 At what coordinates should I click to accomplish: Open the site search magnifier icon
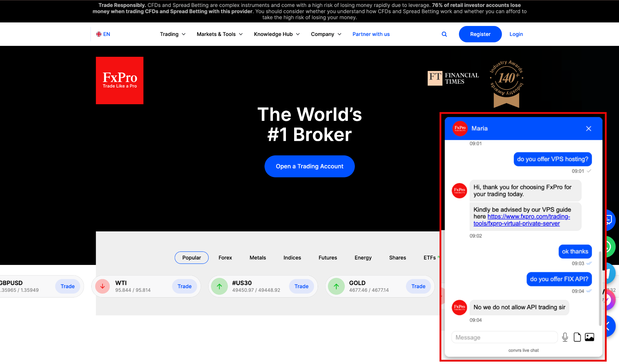[x=444, y=34]
